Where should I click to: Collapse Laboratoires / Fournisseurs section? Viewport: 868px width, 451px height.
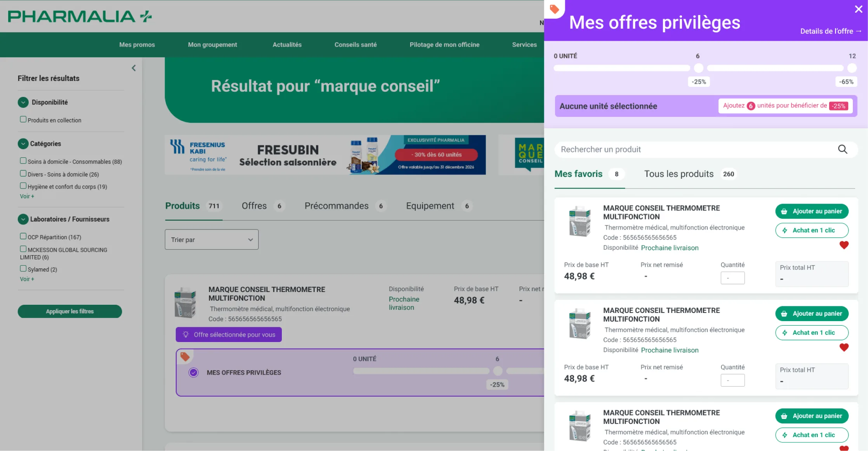pos(23,219)
